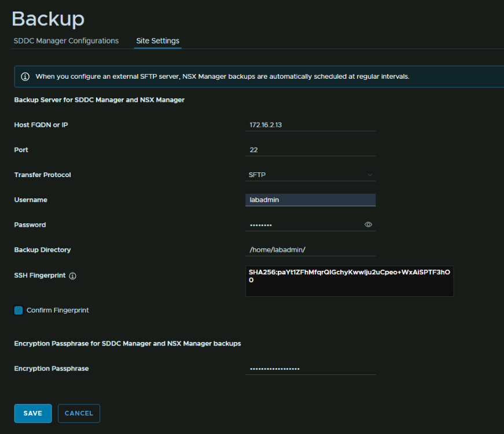Click the Username field with labadmin
504x434 pixels.
[x=310, y=200]
